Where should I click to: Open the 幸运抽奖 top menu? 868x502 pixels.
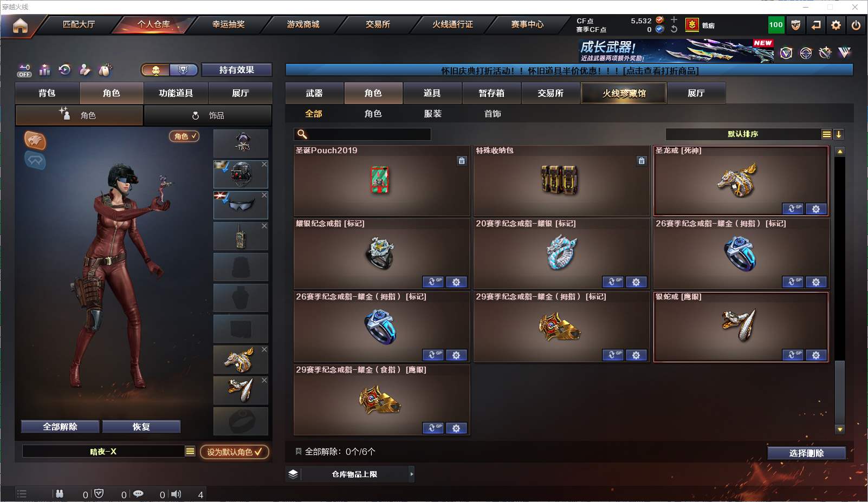click(228, 24)
